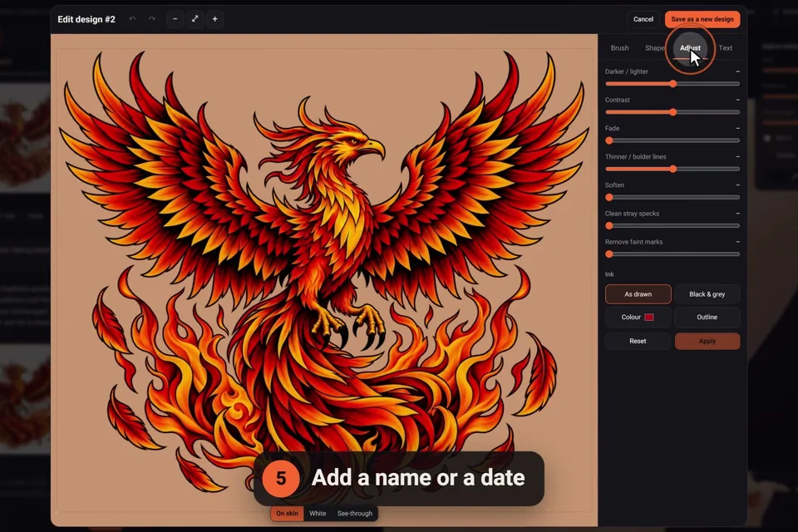This screenshot has height=532, width=798.
Task: Select the As drawn ink option
Action: 638,294
